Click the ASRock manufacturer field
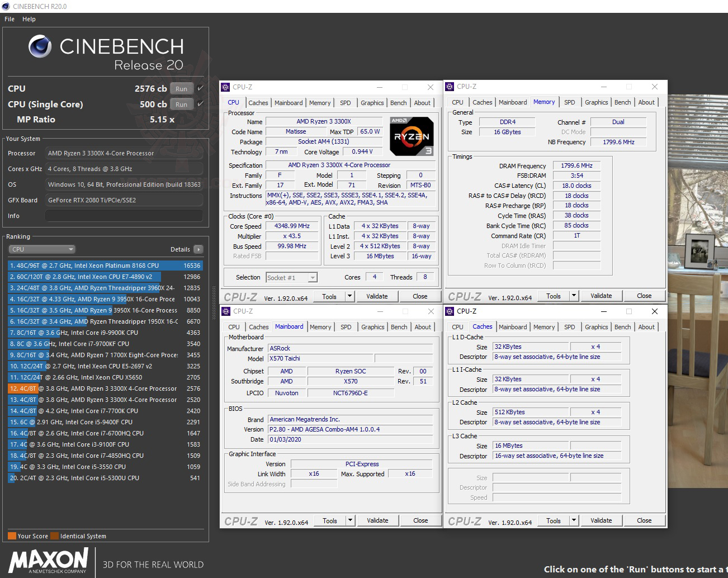This screenshot has width=728, height=578. click(350, 348)
